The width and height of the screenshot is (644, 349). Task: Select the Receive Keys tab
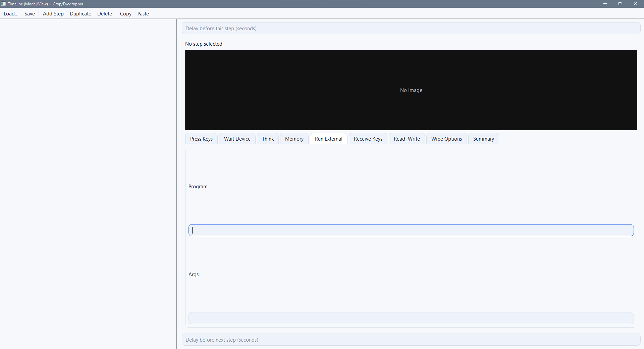pyautogui.click(x=368, y=139)
